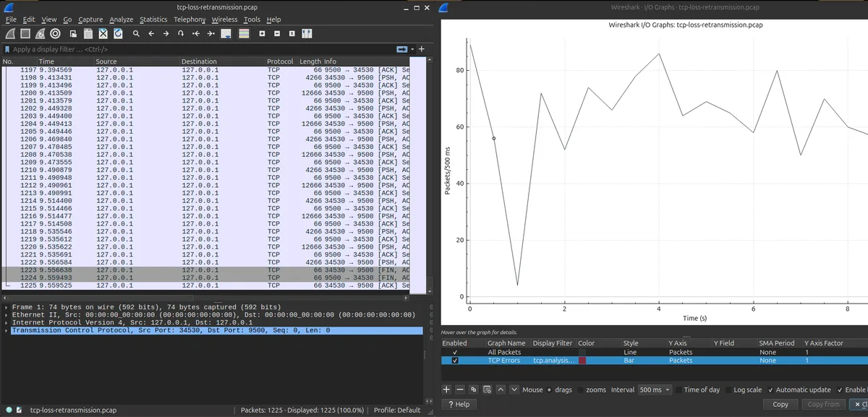Click the Find packet magnifier icon
The height and width of the screenshot is (417, 868).
pyautogui.click(x=136, y=34)
